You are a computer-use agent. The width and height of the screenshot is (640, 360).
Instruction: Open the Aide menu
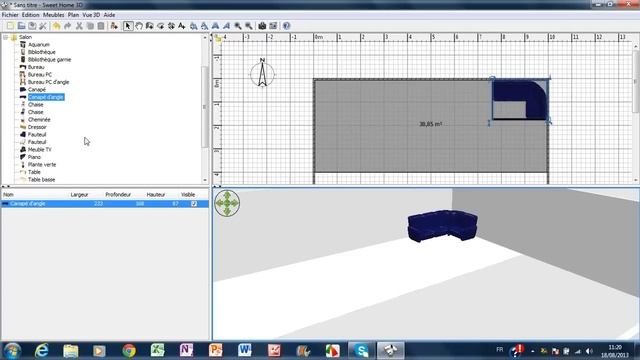click(109, 15)
